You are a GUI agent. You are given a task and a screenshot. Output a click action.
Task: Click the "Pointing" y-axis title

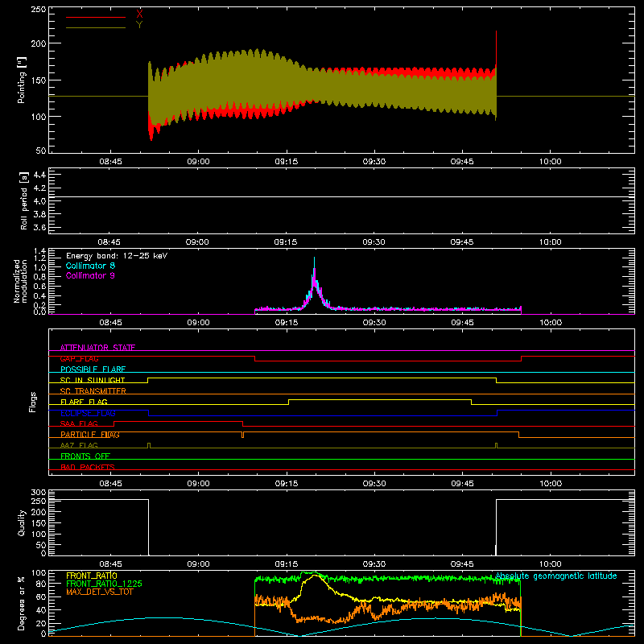(x=22, y=80)
